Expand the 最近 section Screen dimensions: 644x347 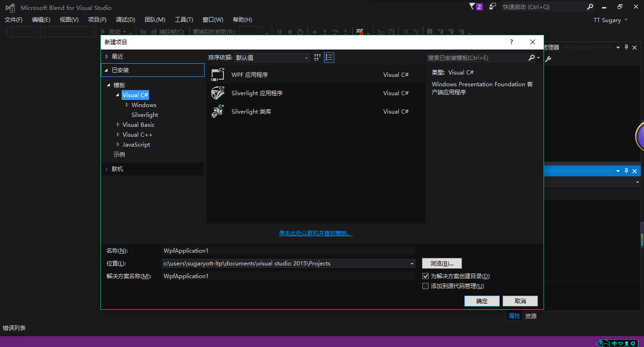tap(107, 56)
